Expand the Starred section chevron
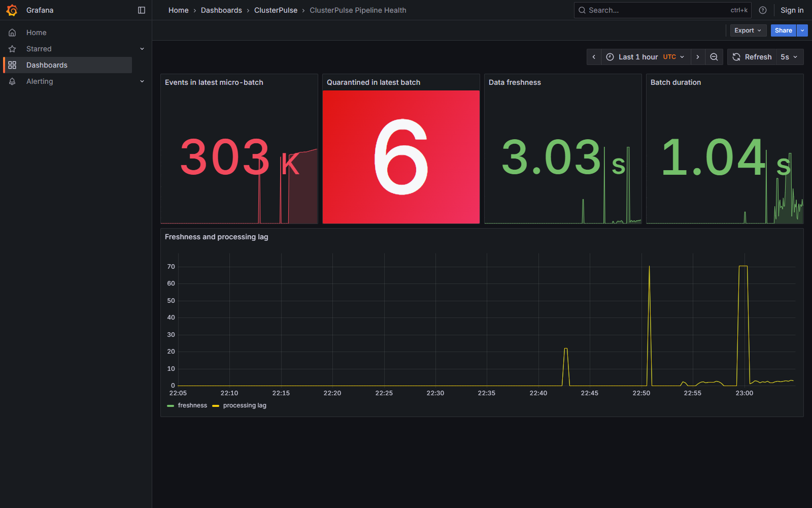Screen dimensions: 812x508 coord(142,49)
